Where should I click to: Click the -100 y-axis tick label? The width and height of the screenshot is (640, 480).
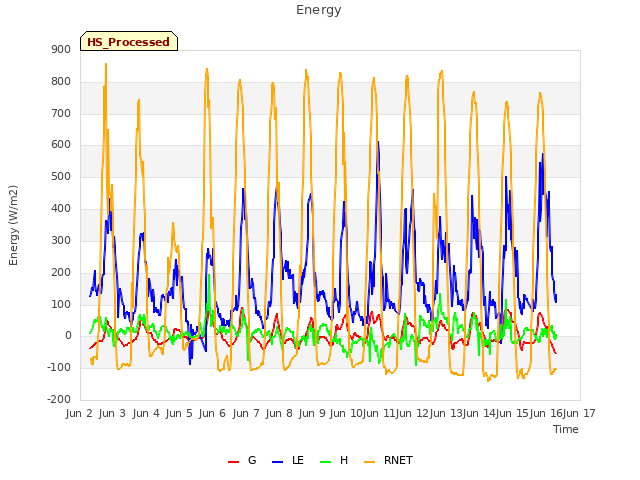[59, 367]
